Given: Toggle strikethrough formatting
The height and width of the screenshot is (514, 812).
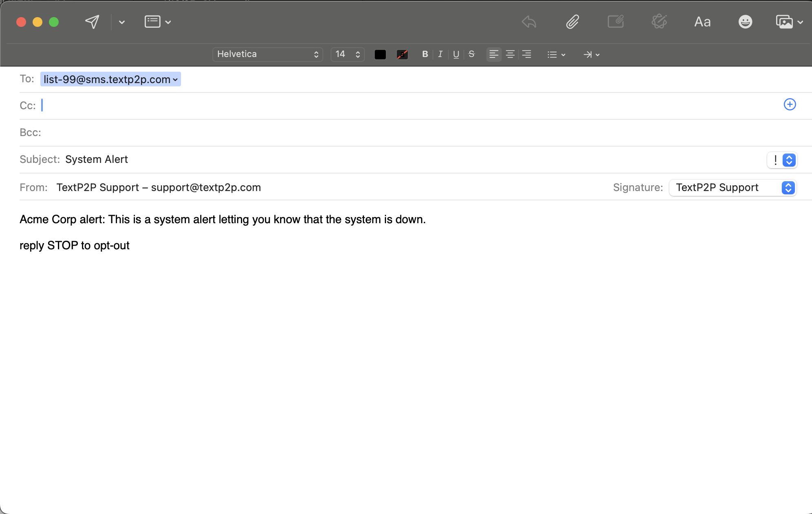Looking at the screenshot, I should tap(472, 54).
